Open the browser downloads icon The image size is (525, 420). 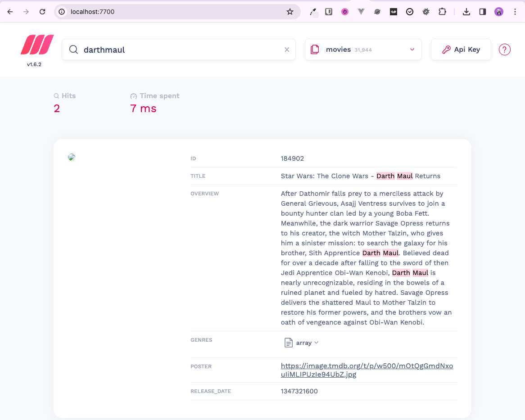tap(466, 12)
